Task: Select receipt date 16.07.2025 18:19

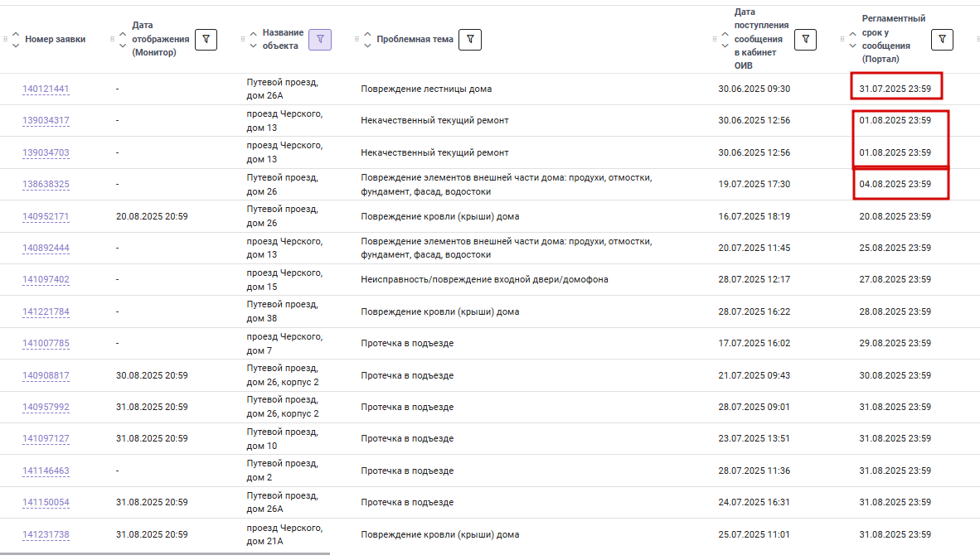Action: (754, 217)
